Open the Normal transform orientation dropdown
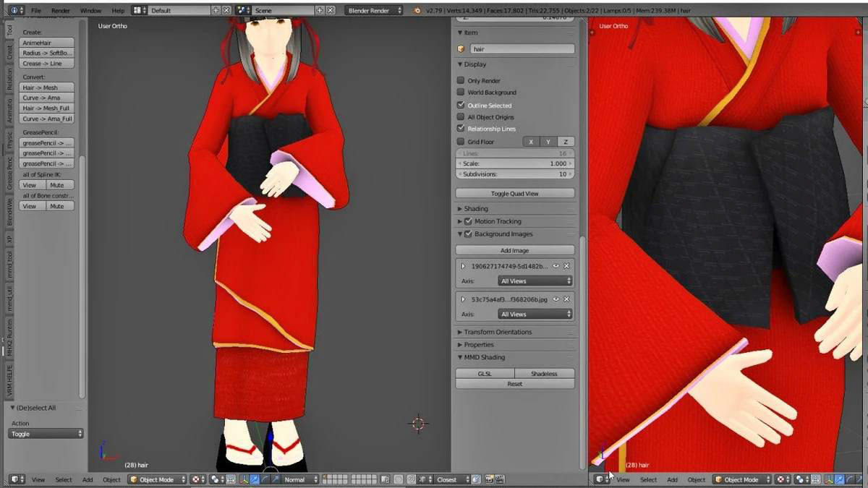This screenshot has width=868, height=488. [x=300, y=479]
